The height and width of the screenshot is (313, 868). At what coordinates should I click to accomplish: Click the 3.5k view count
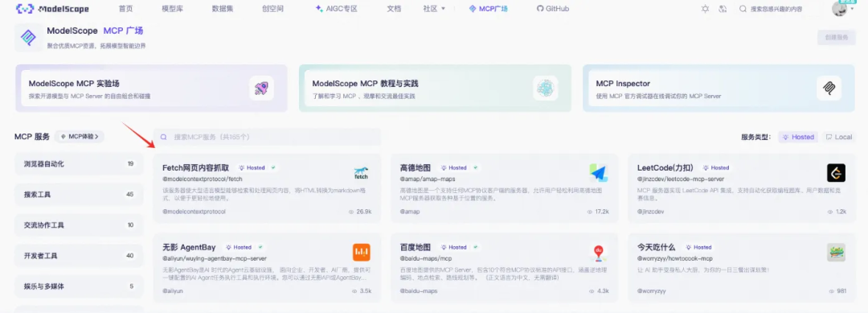tap(362, 290)
